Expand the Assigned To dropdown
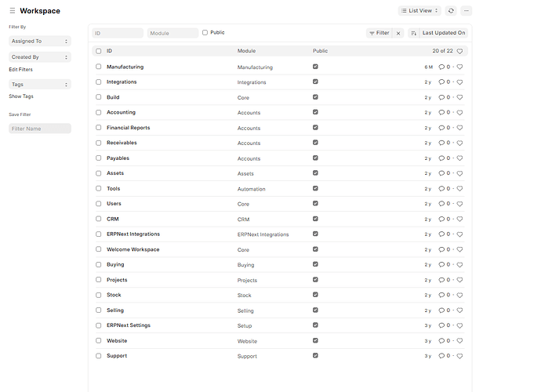Viewport: 534px width, 392px height. (40, 41)
